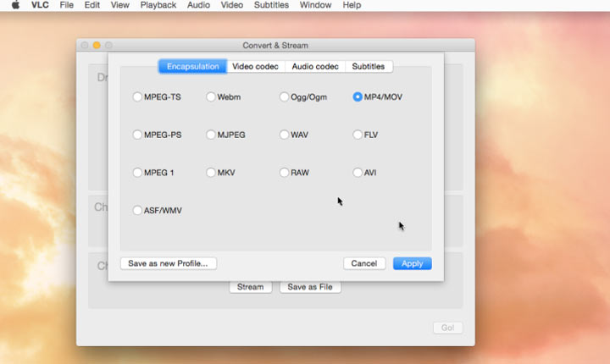Click the Stream button

coord(250,287)
